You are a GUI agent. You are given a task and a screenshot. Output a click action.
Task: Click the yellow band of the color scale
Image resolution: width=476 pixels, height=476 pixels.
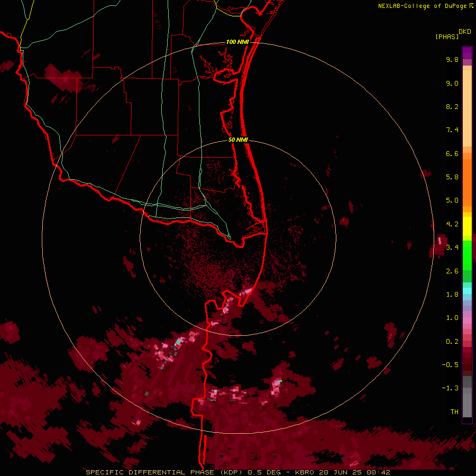[x=467, y=226]
